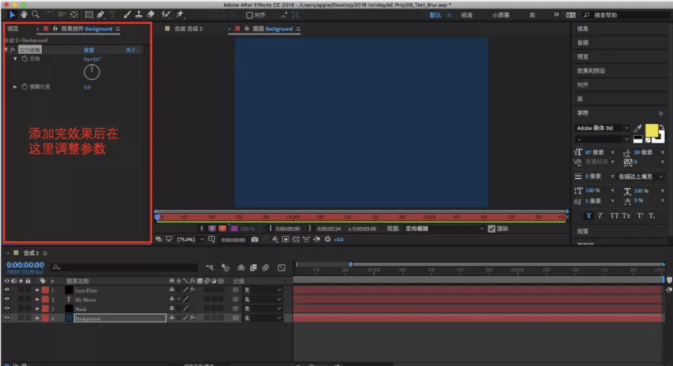The height and width of the screenshot is (366, 673).
Task: Expand the My Movie layer triangle
Action: 37,299
